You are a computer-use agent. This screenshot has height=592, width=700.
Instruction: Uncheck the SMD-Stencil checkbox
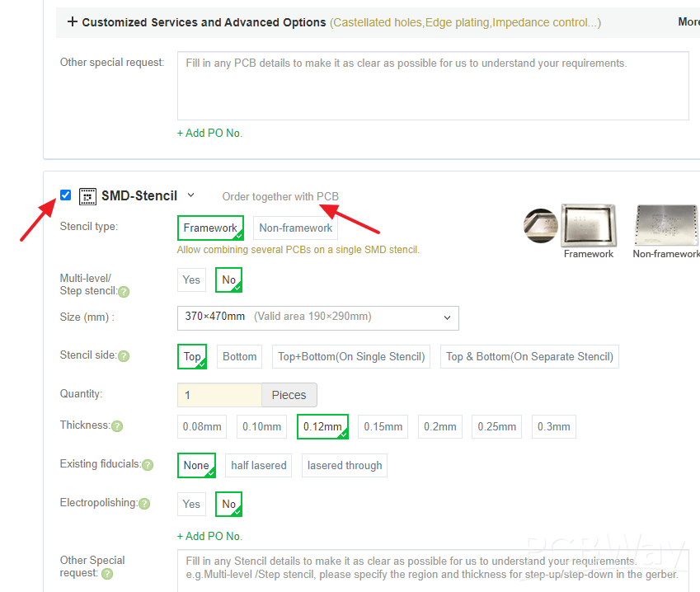[66, 195]
